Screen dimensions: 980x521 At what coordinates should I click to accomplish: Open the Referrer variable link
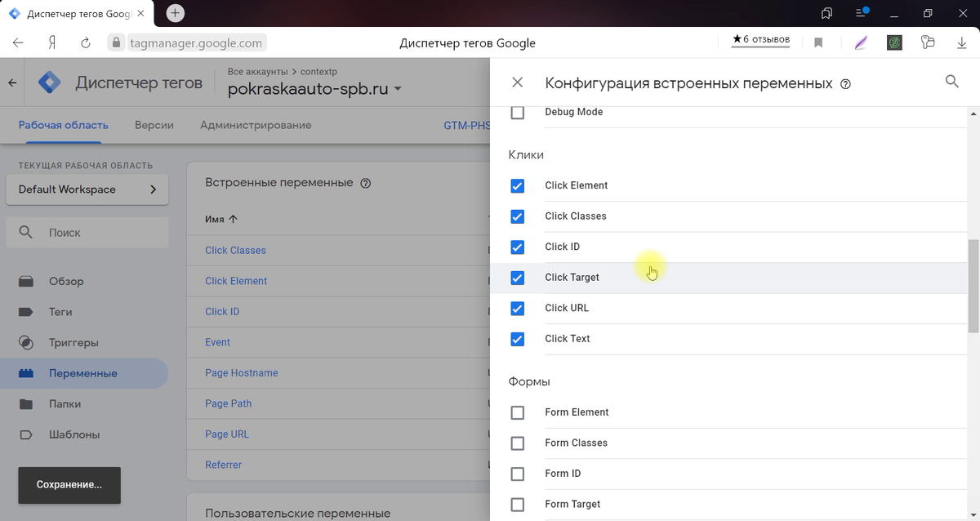(223, 465)
